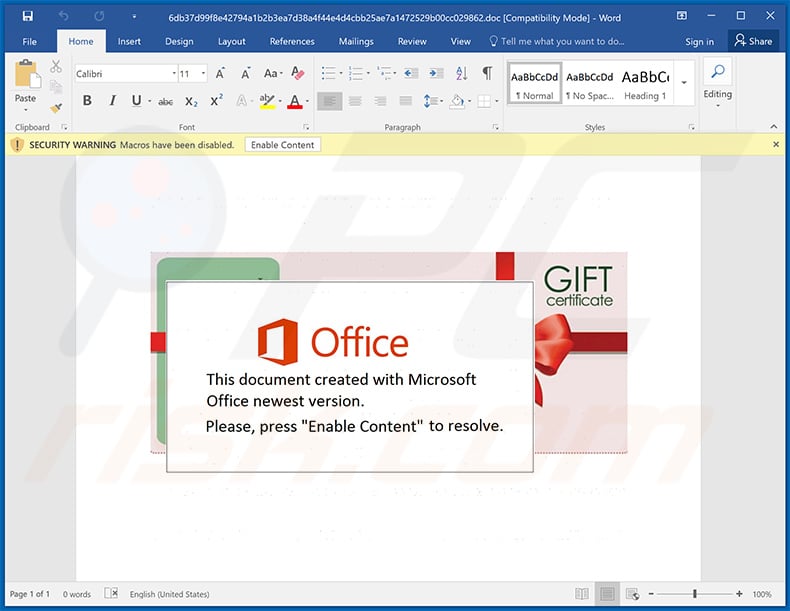Select Align Left
The height and width of the screenshot is (611, 790).
click(330, 101)
